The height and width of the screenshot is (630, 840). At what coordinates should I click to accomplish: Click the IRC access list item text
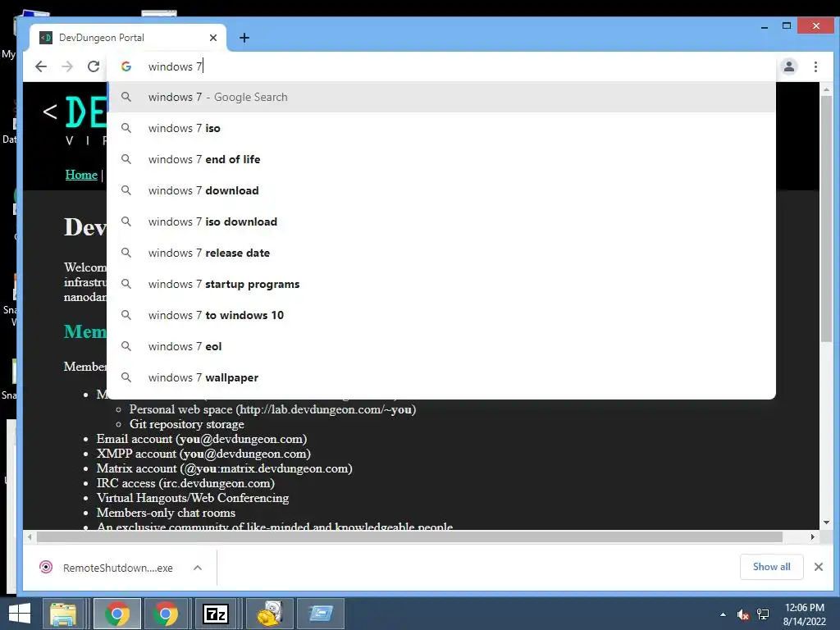point(185,483)
